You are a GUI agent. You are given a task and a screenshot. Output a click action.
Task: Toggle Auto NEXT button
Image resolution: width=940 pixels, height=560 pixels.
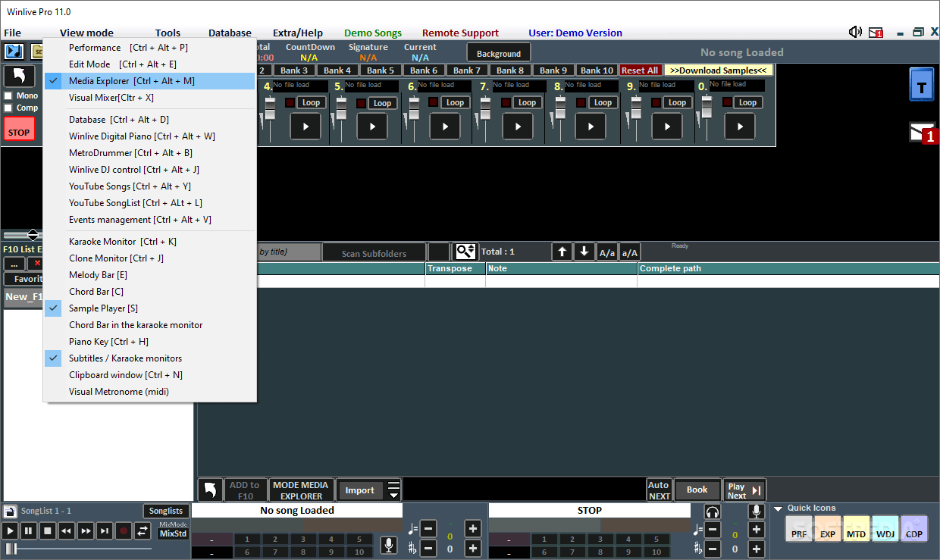(659, 490)
